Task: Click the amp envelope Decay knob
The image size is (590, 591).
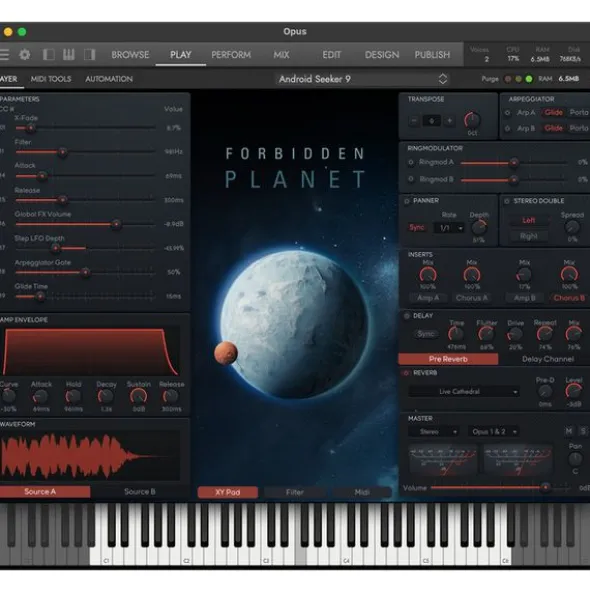Action: (x=106, y=397)
